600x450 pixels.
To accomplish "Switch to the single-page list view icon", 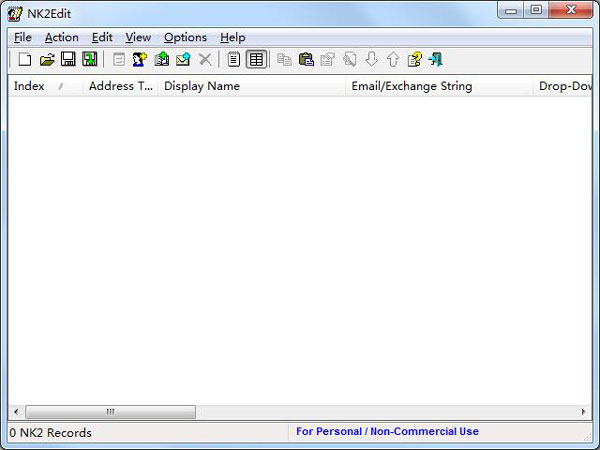I will click(234, 60).
